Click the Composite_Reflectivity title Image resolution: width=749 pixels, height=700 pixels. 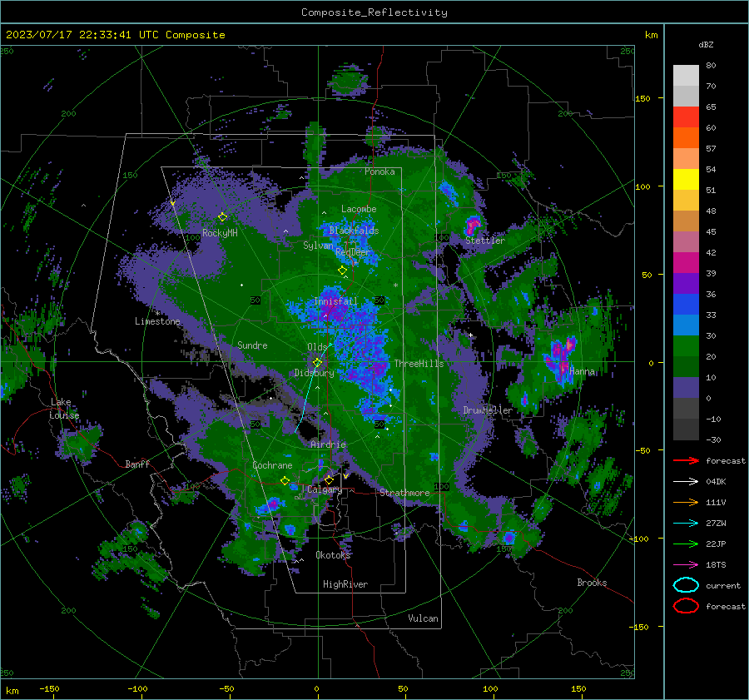point(374,12)
